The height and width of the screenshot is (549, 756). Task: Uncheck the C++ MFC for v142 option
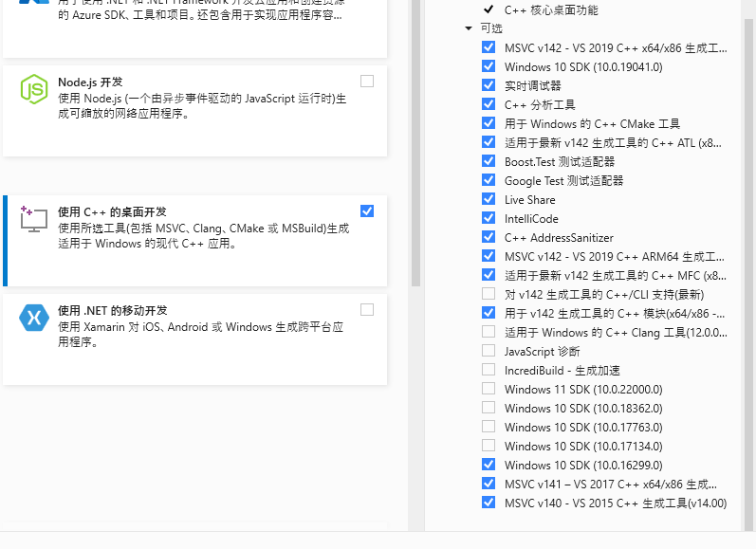(x=489, y=275)
